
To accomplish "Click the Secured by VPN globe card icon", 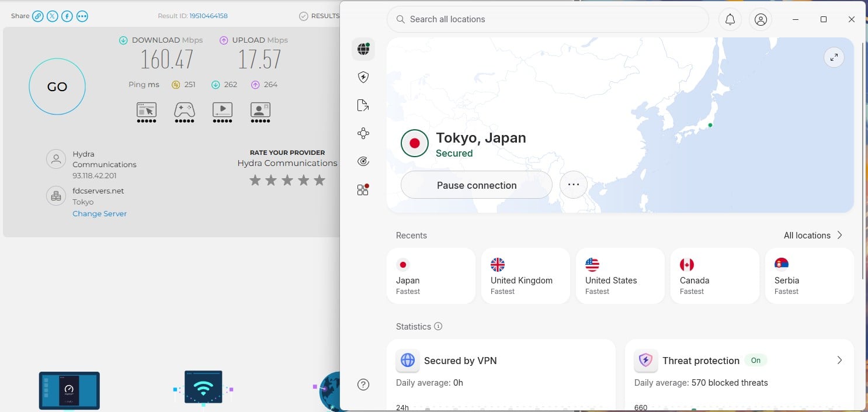I will click(408, 360).
